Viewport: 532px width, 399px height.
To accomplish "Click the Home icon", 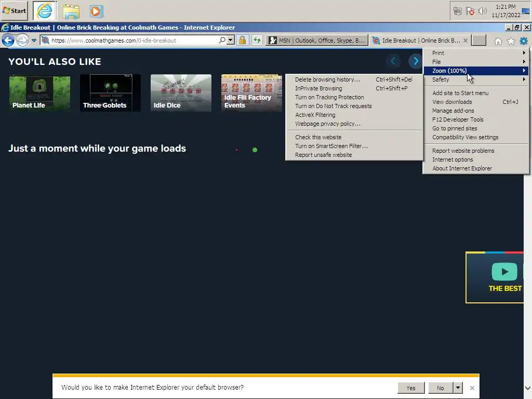I will [498, 41].
